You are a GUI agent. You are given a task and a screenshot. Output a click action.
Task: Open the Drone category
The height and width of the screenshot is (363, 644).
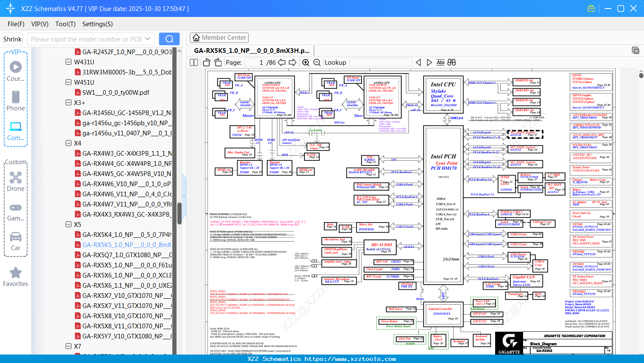tap(16, 181)
